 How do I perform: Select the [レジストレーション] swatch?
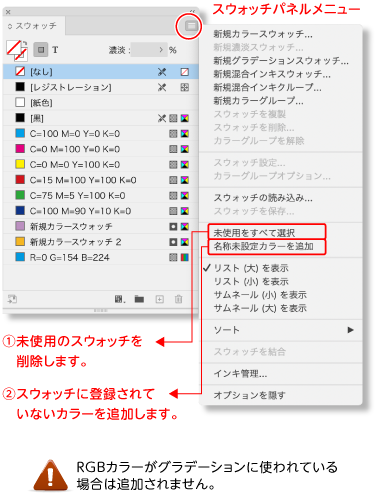101,87
